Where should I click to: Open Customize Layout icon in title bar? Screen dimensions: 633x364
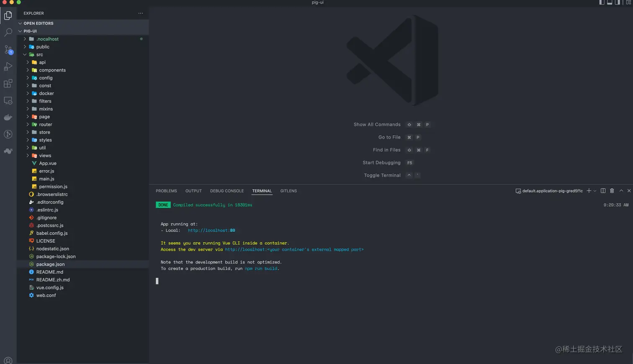pos(628,3)
